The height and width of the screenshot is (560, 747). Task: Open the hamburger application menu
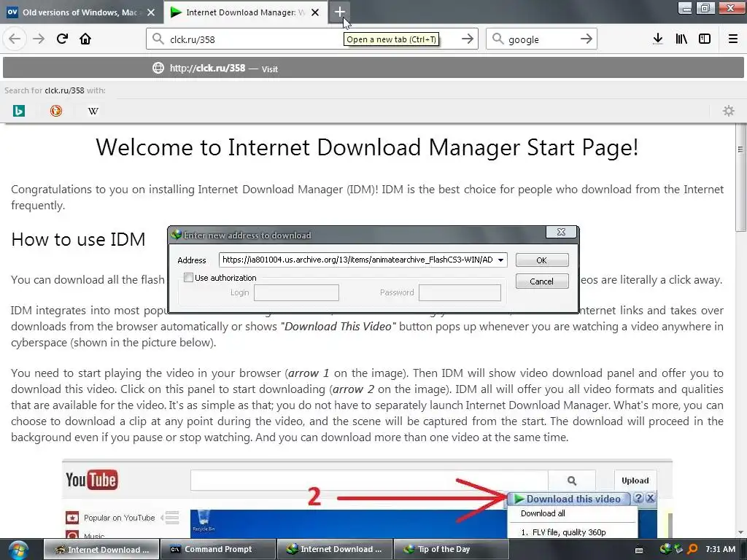point(732,39)
